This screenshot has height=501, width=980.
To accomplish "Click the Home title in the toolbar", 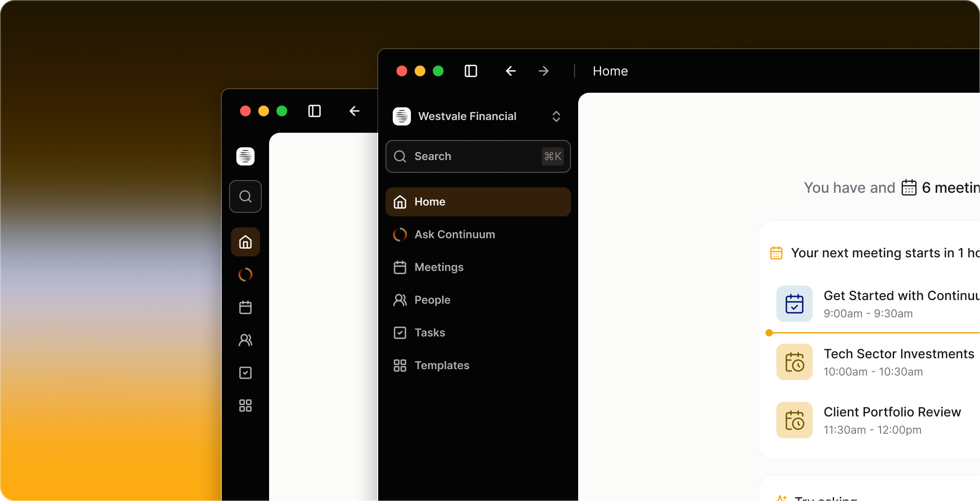I will point(610,71).
